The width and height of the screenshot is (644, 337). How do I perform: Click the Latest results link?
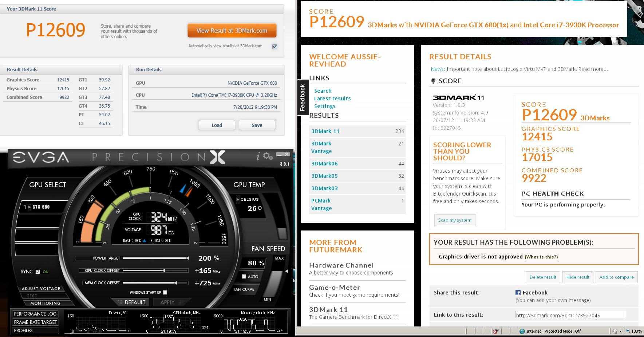tap(332, 99)
